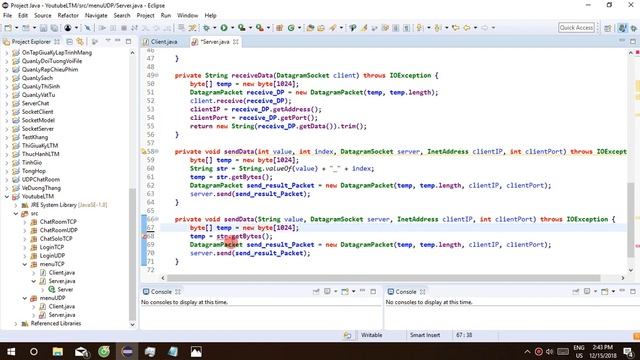Open File Explorer from taskbar
The width and height of the screenshot is (640, 360).
[58, 351]
